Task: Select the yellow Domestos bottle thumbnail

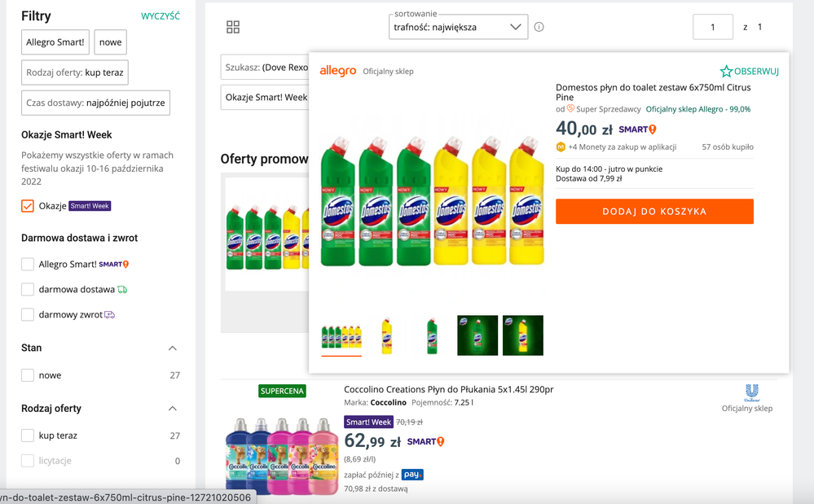Action: (x=386, y=335)
